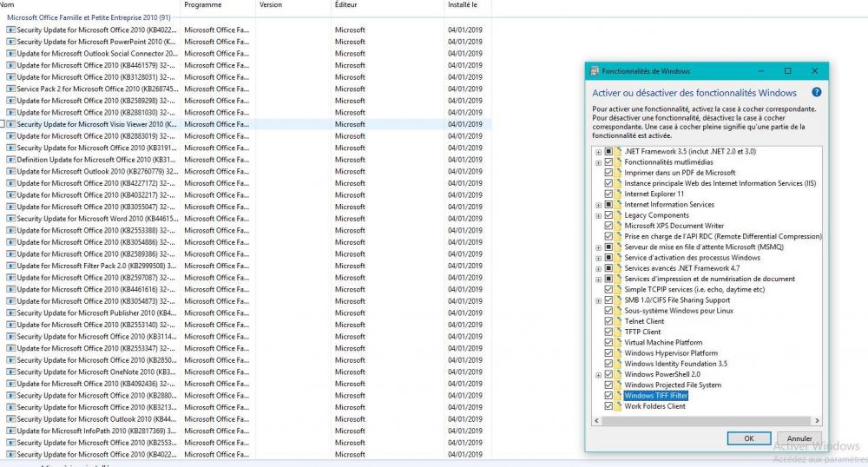Select Update KB2881030 row in updates list
This screenshot has width=868, height=467.
(x=246, y=112)
